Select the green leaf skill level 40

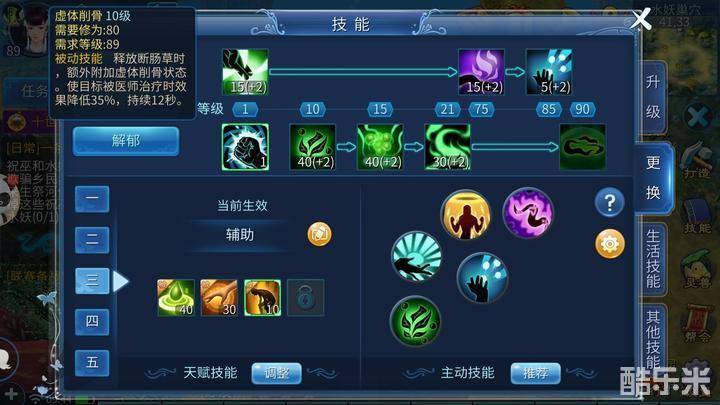tap(313, 147)
